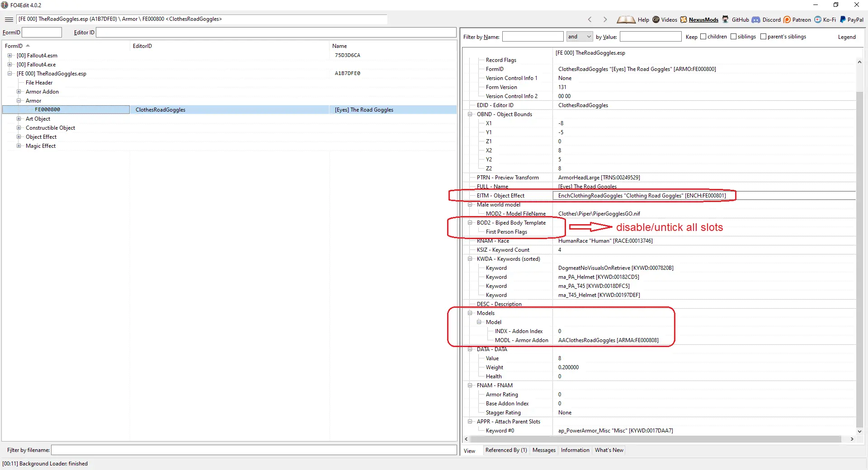Tick the parent's siblings checkbox
Image resolution: width=868 pixels, height=470 pixels.
[x=763, y=37]
